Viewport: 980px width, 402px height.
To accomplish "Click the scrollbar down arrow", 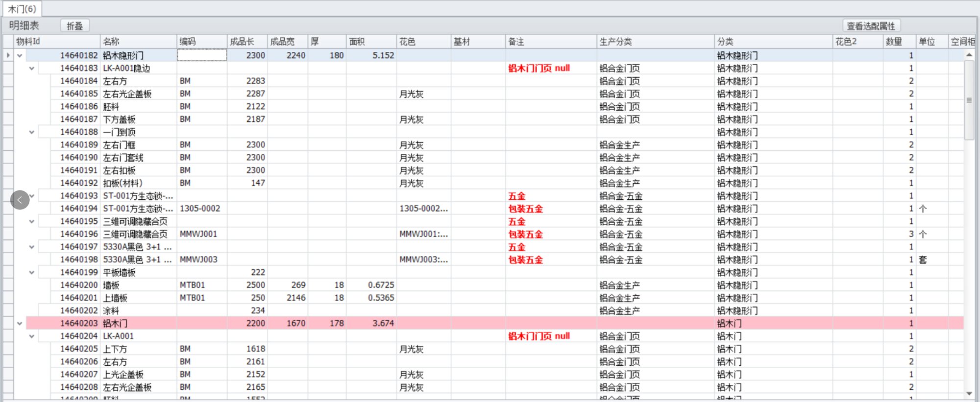I will pos(969,394).
